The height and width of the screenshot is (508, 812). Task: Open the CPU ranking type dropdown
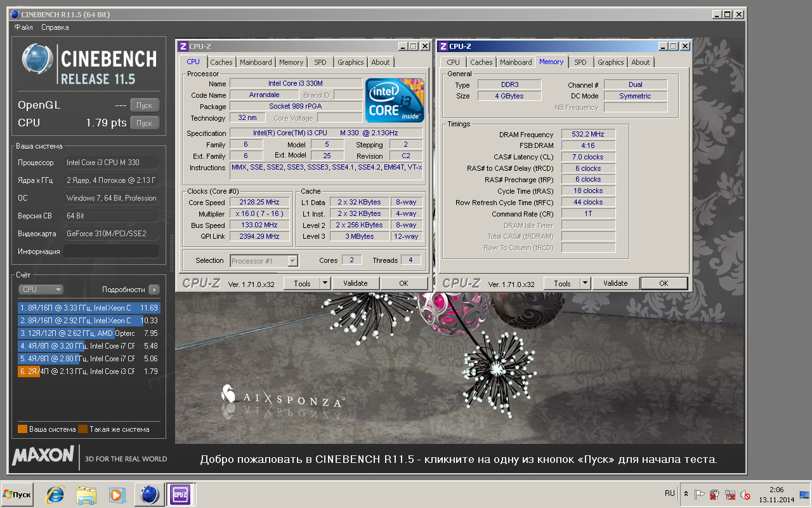click(41, 289)
